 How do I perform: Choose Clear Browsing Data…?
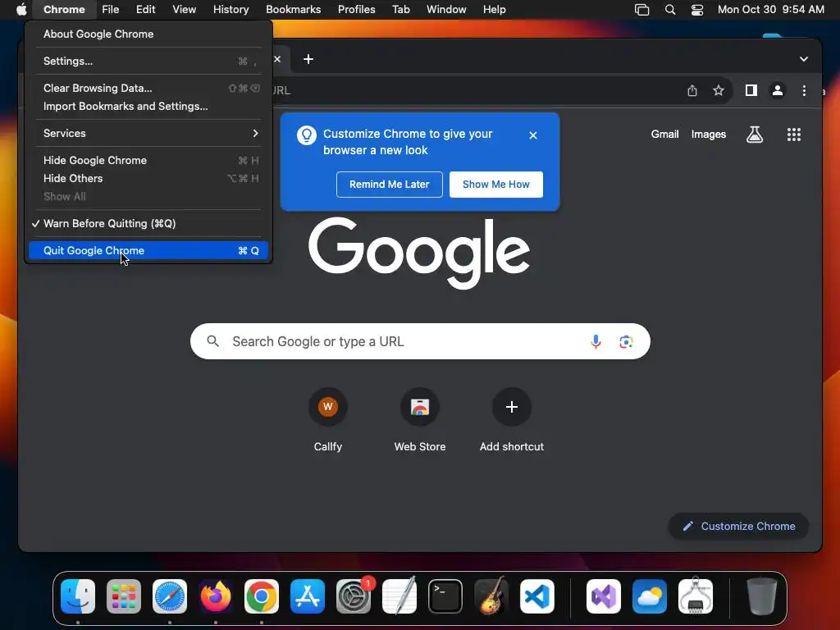pyautogui.click(x=148, y=88)
